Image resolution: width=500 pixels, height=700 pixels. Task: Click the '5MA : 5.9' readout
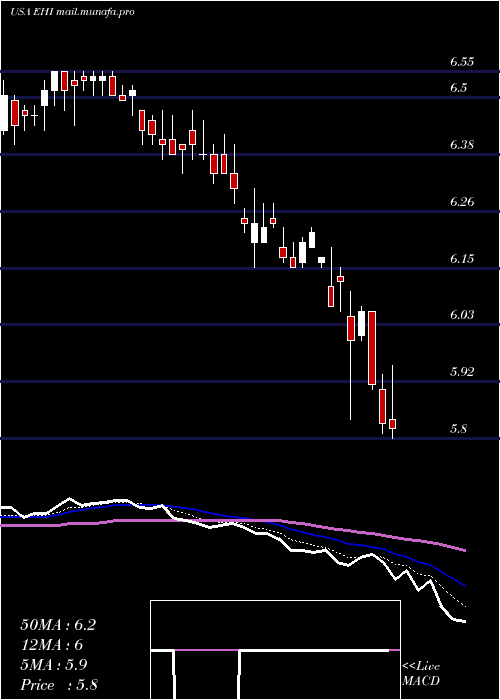coord(54,665)
